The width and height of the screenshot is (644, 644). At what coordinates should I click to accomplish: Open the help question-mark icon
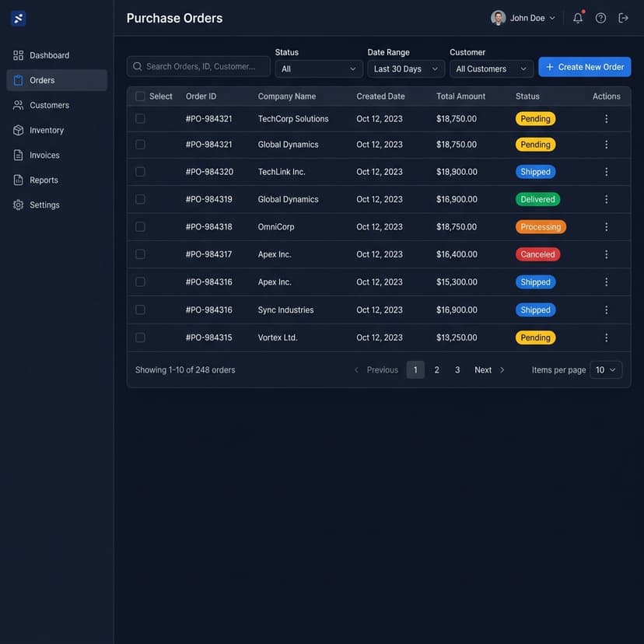600,18
